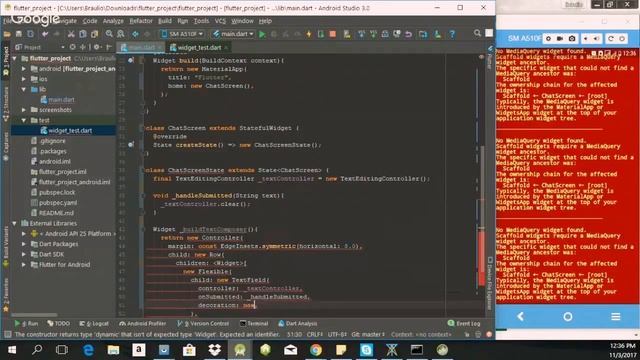
Task: Switch to the main.dart editor tab
Action: coord(141,48)
